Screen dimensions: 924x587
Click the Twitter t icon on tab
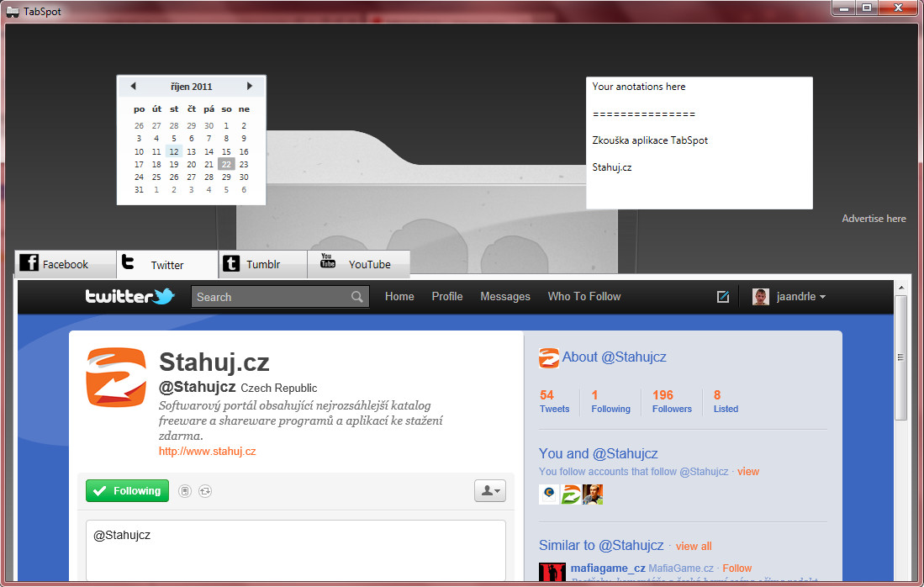[127, 262]
